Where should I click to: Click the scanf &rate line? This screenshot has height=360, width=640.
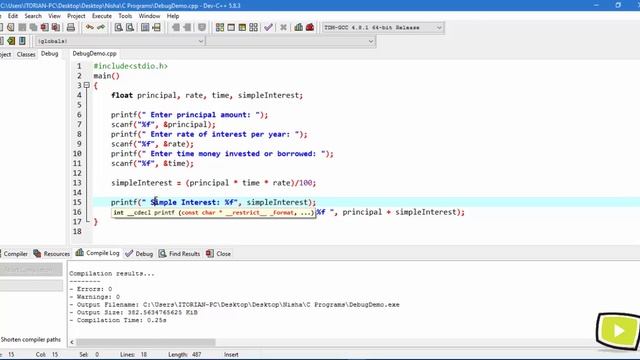[152, 144]
